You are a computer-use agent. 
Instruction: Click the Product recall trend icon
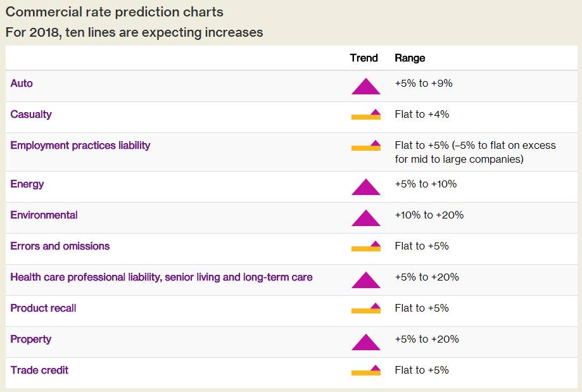[x=365, y=309]
